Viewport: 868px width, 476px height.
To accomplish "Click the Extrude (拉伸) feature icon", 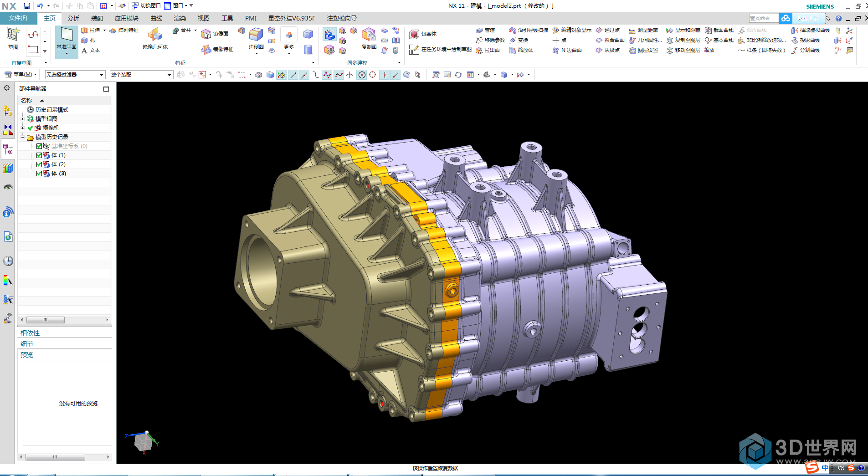I will click(84, 30).
